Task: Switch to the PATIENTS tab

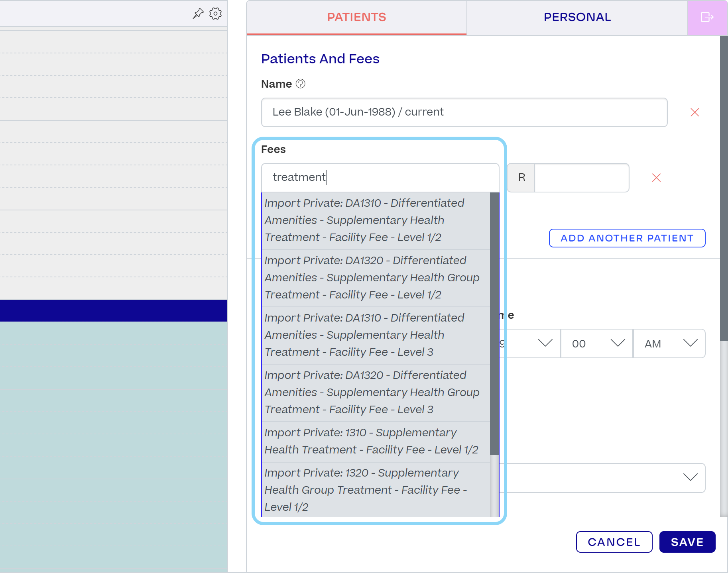Action: tap(356, 18)
